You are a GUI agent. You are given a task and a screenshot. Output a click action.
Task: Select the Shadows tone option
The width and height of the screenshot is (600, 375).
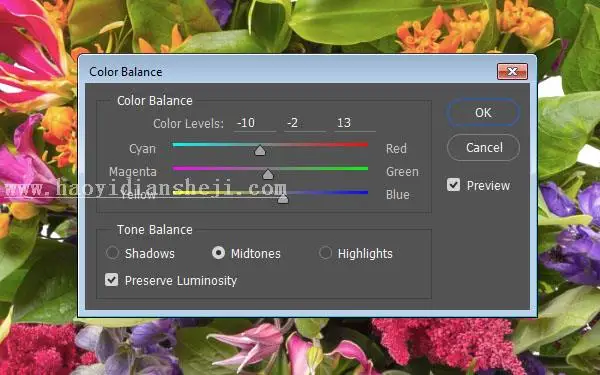pos(112,253)
